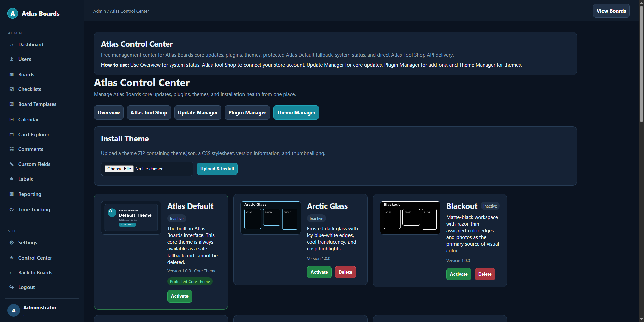The image size is (644, 322).
Task: Activate the Arctic Glass theme
Action: pyautogui.click(x=319, y=272)
